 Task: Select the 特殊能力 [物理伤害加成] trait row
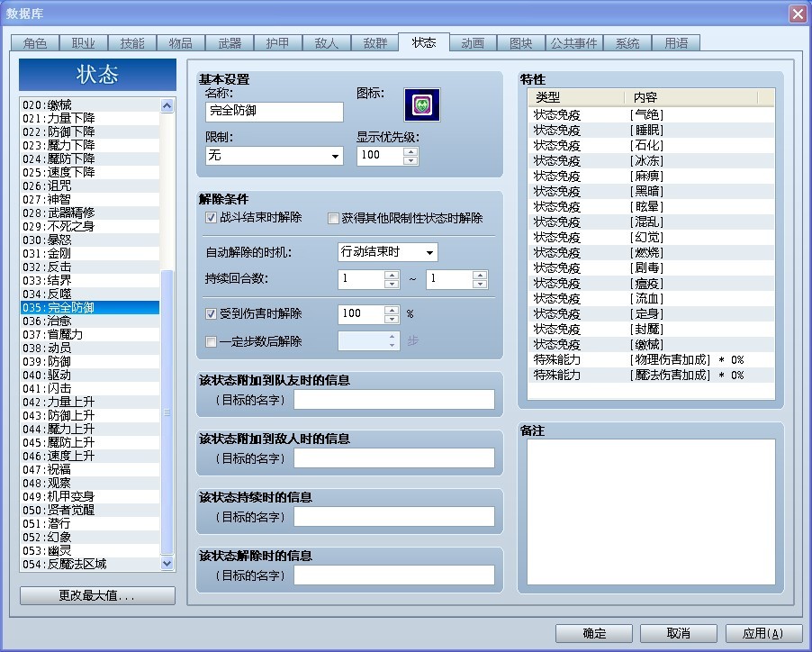(x=651, y=360)
